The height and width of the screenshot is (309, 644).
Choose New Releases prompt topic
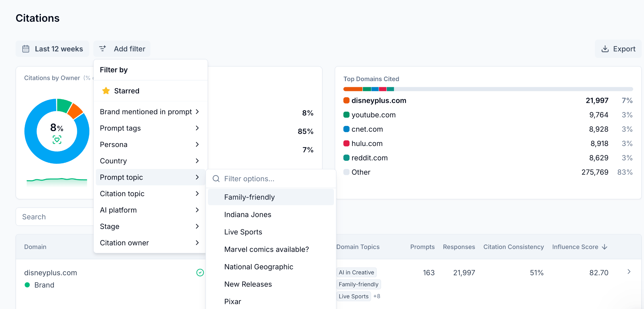coord(271,284)
